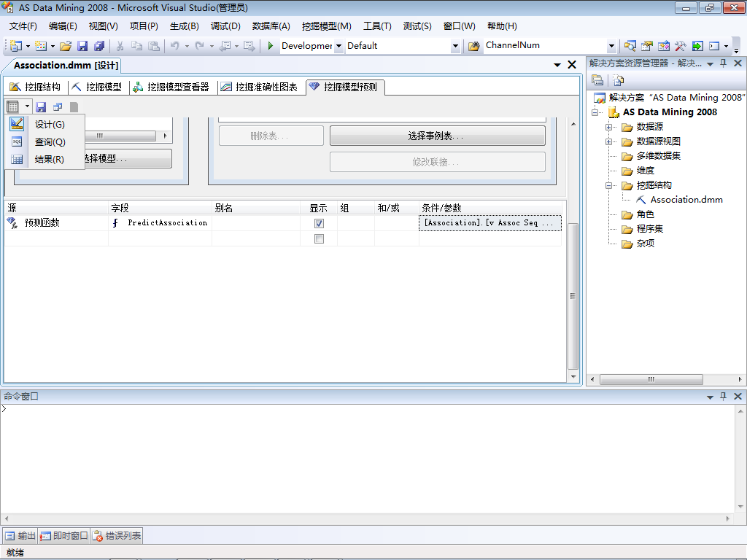Image resolution: width=747 pixels, height=560 pixels.
Task: Expand the 数据源视图 folder
Action: (x=608, y=141)
